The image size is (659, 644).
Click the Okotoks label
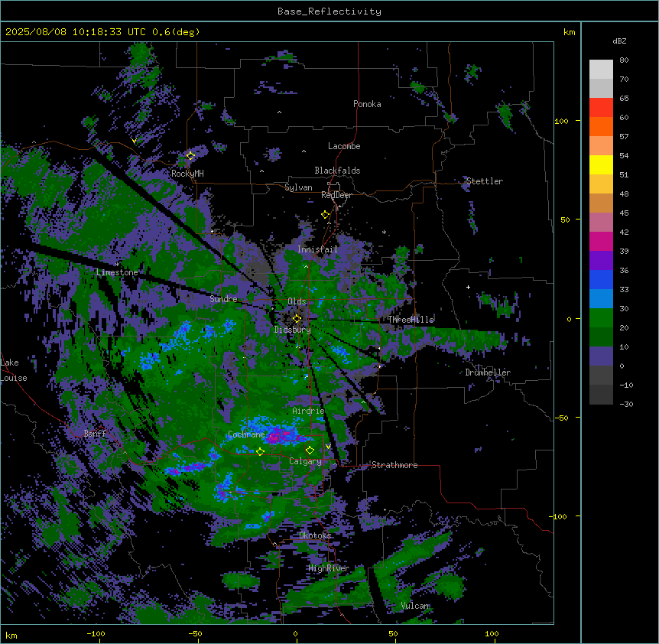[x=315, y=535]
